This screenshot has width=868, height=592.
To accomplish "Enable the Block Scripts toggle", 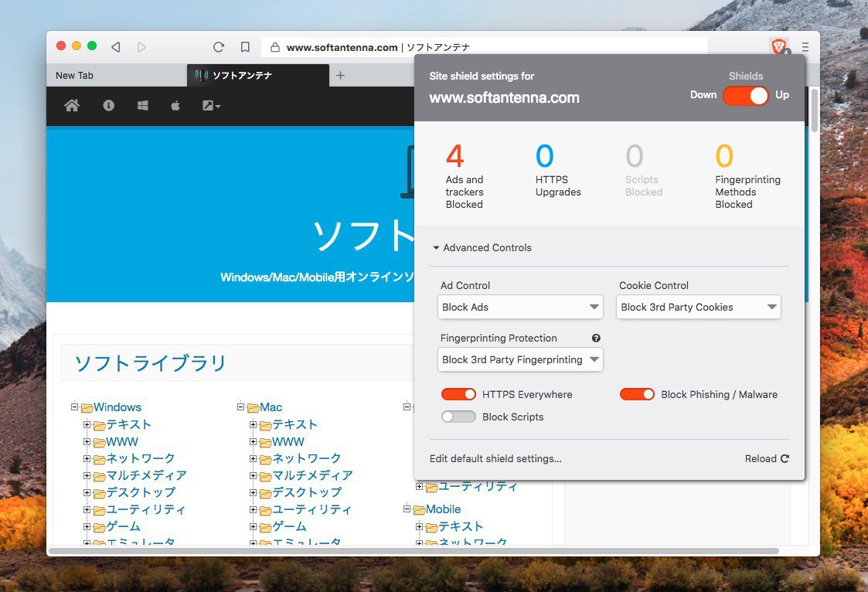I will point(458,417).
